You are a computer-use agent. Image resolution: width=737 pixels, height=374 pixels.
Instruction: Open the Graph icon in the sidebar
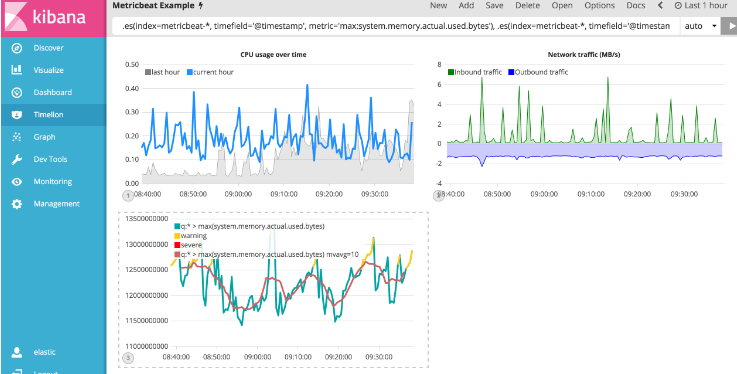click(17, 137)
